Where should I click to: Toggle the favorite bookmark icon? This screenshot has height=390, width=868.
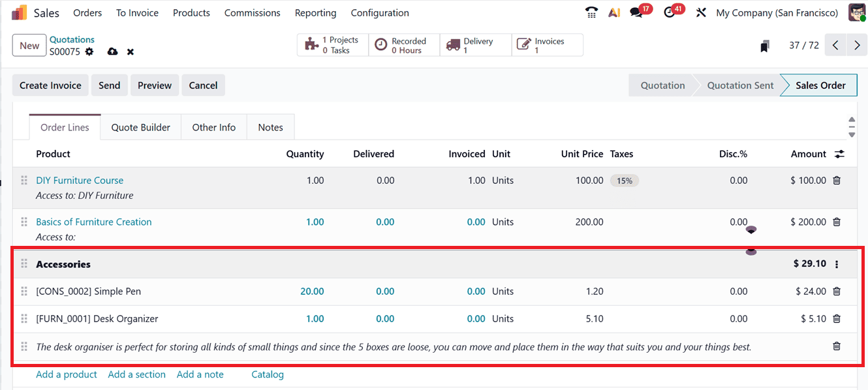(x=764, y=44)
